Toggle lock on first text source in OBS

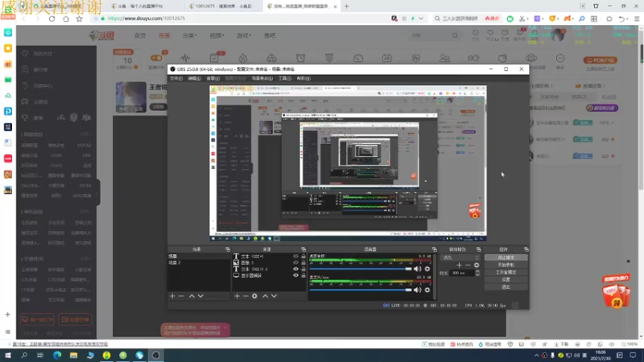(303, 256)
